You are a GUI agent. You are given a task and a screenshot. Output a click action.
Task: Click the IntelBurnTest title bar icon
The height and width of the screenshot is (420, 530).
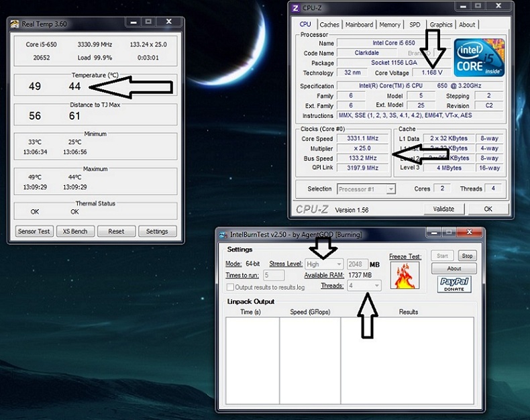[223, 235]
